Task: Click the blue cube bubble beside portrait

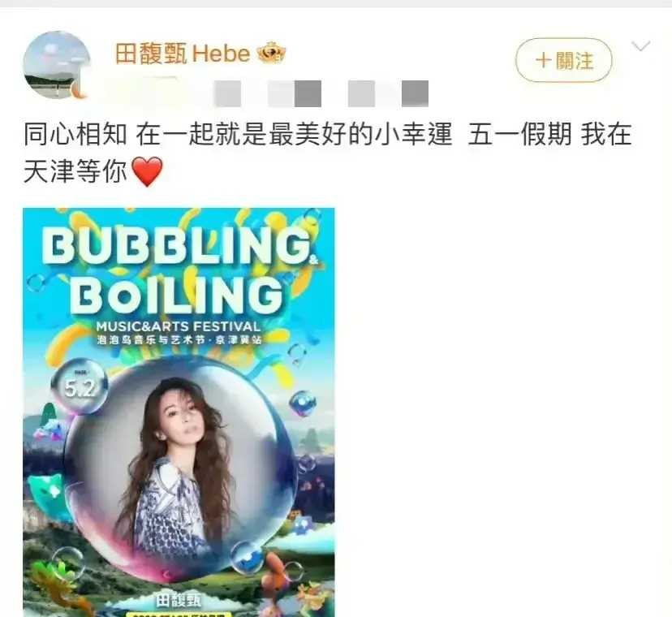Action: click(303, 403)
